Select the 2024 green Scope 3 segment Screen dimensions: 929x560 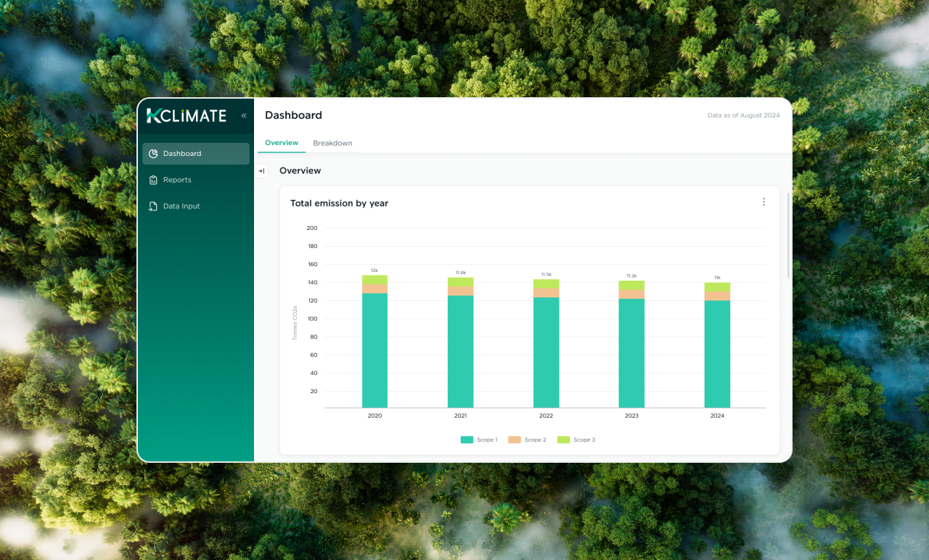(x=717, y=287)
